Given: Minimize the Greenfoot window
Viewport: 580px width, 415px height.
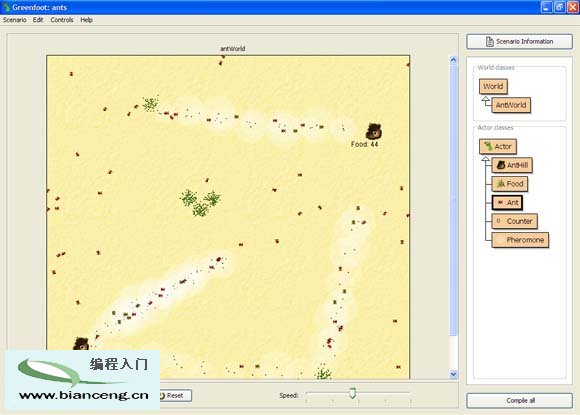Looking at the screenshot, I should pyautogui.click(x=546, y=7).
